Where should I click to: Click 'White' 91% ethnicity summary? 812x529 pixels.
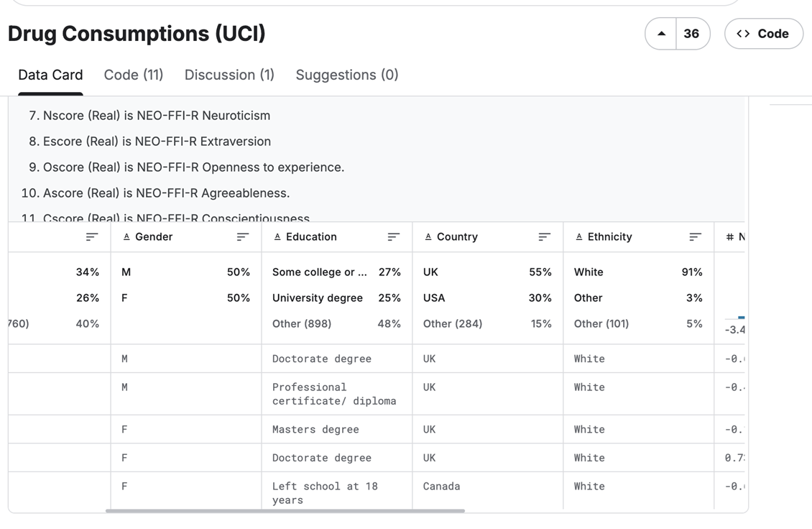point(638,272)
